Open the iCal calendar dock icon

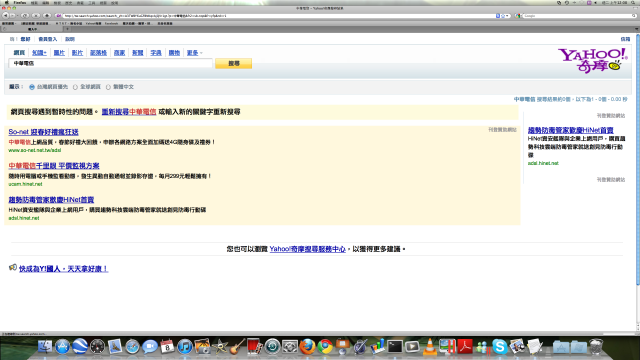[x=167, y=347]
